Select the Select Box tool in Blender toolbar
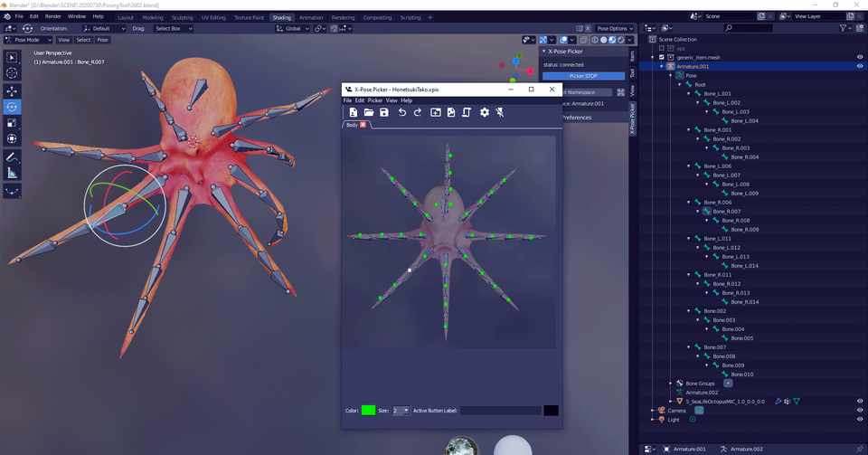 [x=12, y=58]
